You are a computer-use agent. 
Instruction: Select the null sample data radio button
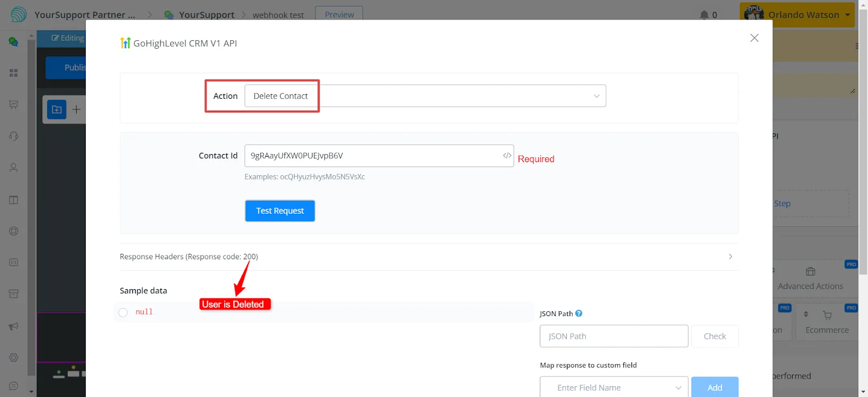click(x=123, y=312)
